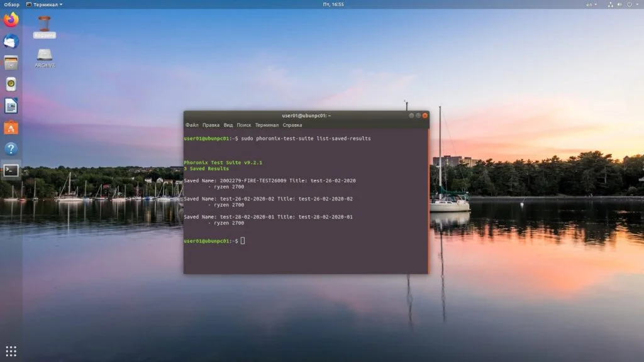Screen dimensions: 644x362
Task: Open the Файл menu in terminal
Action: point(192,125)
